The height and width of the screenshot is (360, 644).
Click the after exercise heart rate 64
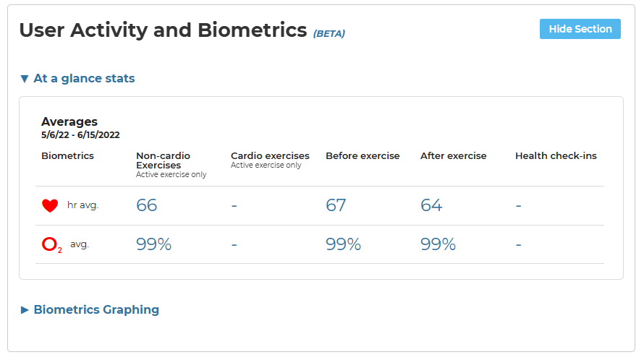click(x=431, y=205)
